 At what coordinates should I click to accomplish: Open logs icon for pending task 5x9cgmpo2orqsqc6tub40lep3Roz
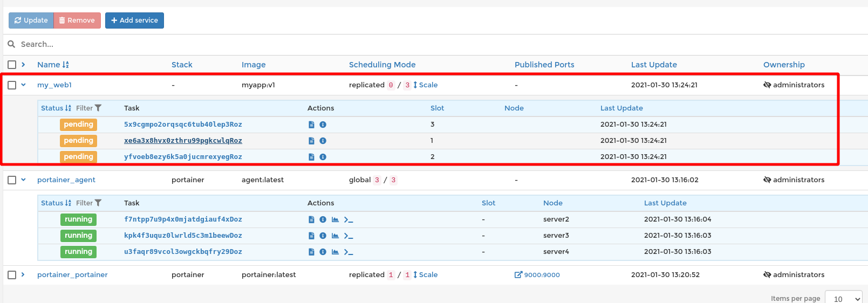(311, 125)
